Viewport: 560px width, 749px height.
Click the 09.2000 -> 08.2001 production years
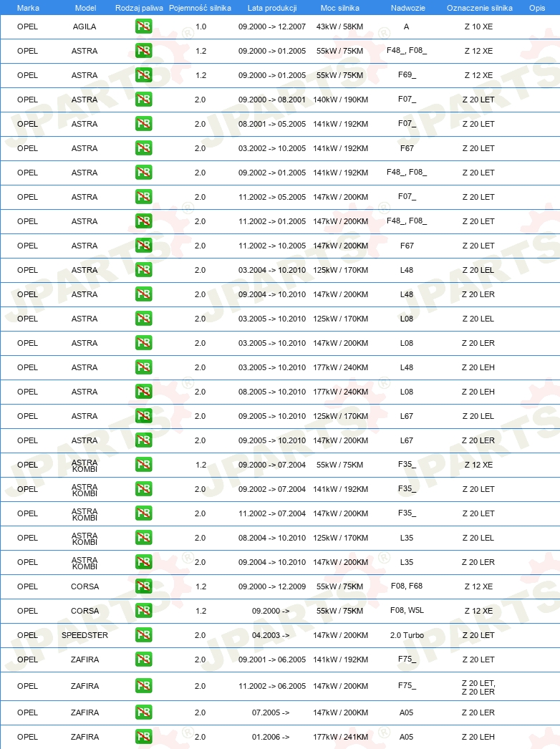272,100
